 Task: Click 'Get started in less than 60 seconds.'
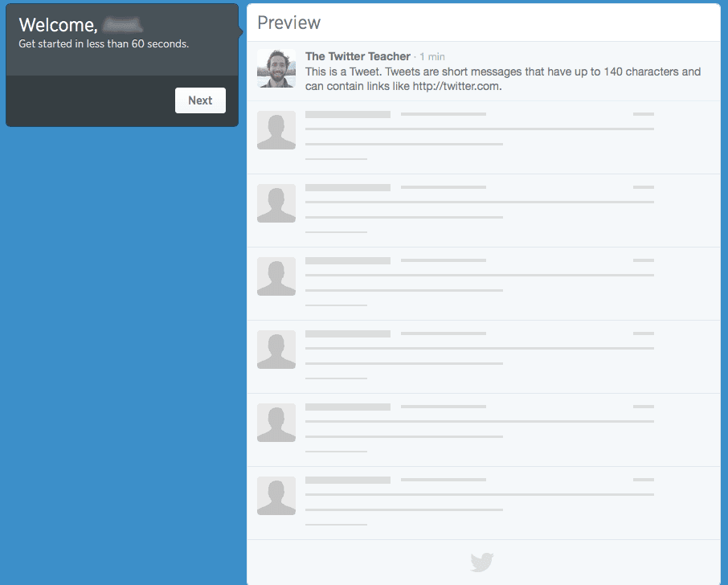pos(104,43)
